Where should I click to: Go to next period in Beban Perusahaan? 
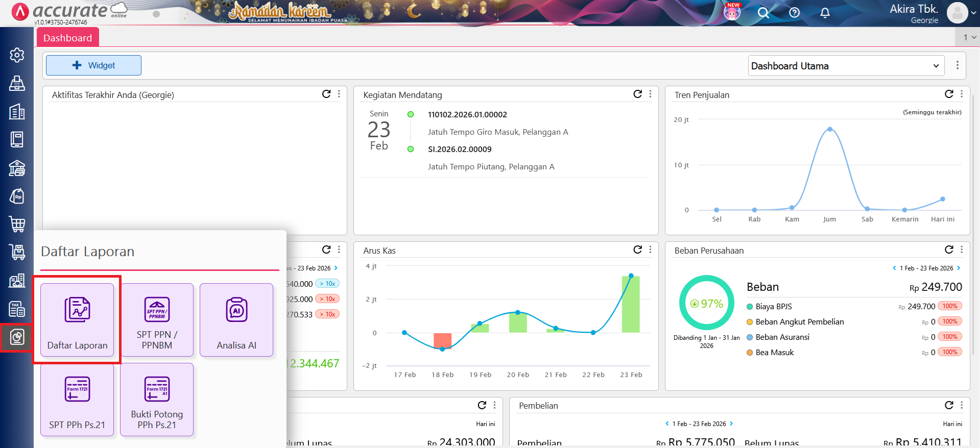pos(959,268)
